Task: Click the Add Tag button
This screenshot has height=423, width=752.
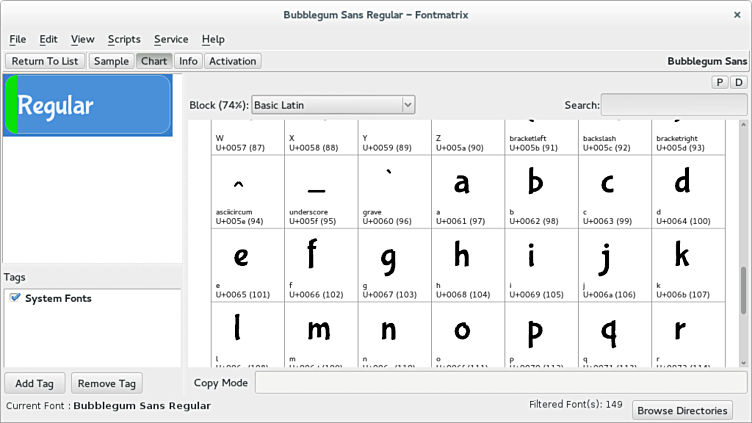Action: pos(36,383)
